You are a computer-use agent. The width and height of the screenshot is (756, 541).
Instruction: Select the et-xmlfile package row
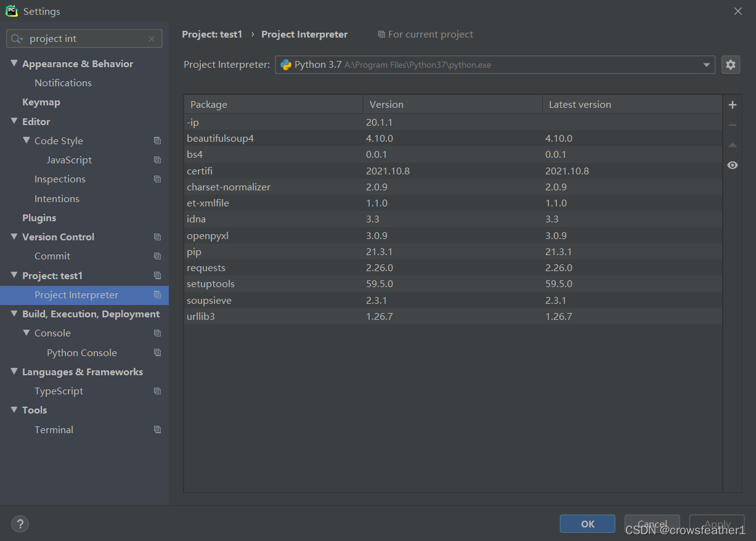pos(453,203)
